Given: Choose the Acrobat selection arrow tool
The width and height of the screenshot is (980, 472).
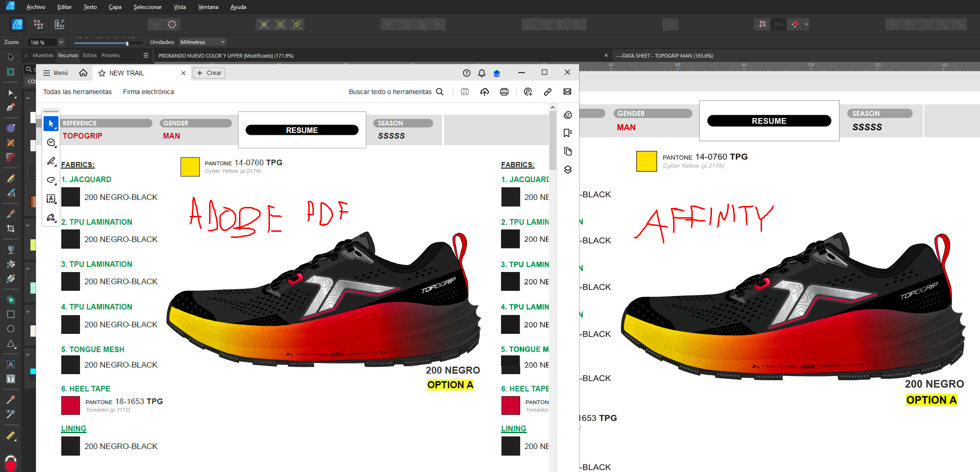Looking at the screenshot, I should click(x=51, y=124).
